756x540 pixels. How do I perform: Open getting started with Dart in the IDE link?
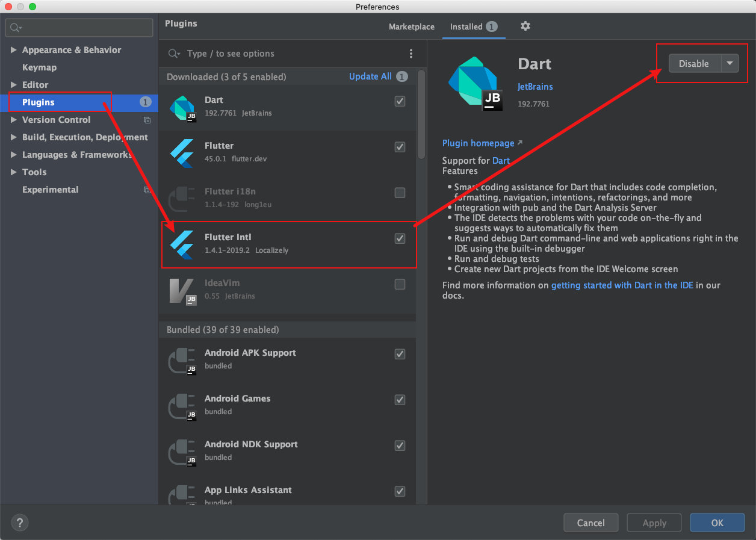point(622,285)
